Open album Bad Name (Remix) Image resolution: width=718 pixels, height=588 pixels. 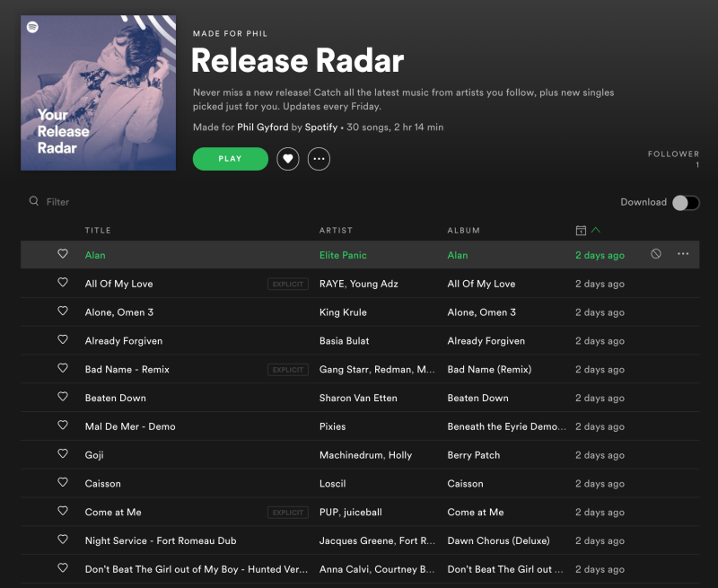pos(489,370)
